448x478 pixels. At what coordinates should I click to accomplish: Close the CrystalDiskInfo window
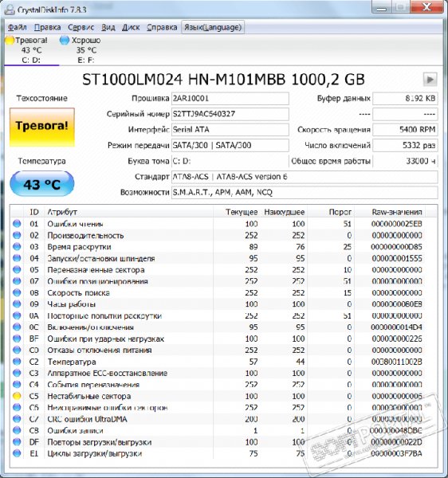pos(426,7)
